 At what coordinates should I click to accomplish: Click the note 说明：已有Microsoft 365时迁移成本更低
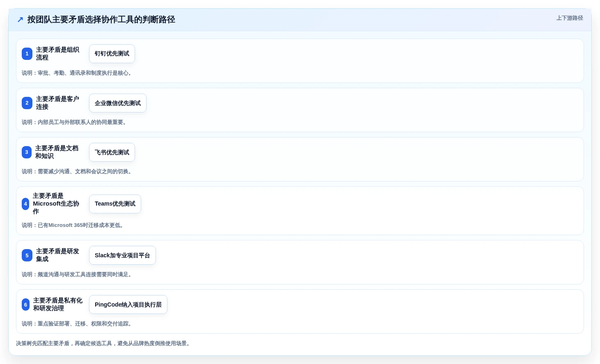[x=73, y=225]
